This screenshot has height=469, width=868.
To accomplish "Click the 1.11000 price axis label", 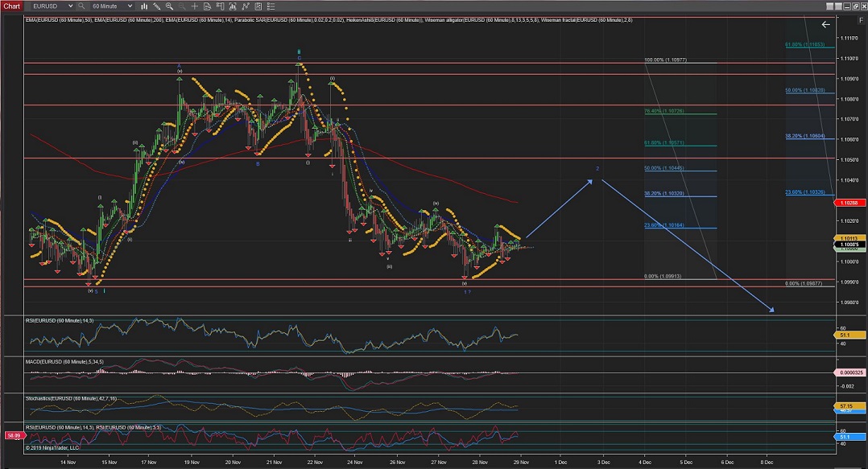I will coord(849,58).
